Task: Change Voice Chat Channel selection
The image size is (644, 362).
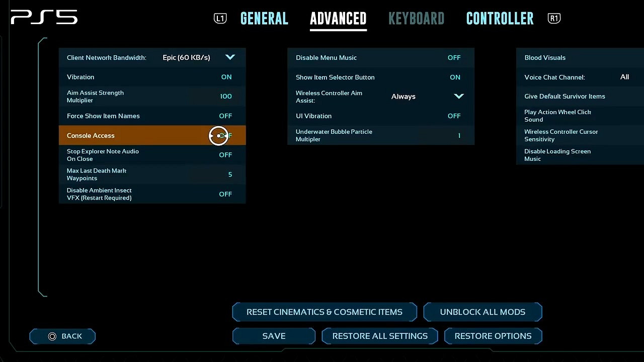Action: [x=624, y=77]
